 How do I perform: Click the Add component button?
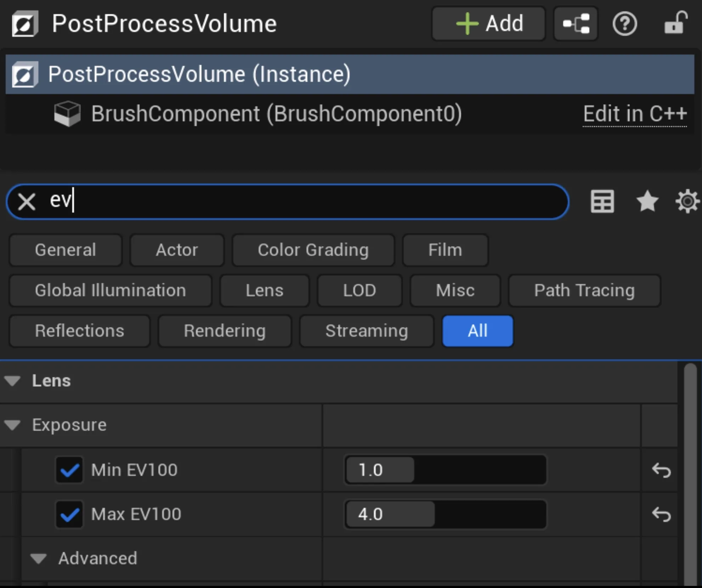click(488, 24)
